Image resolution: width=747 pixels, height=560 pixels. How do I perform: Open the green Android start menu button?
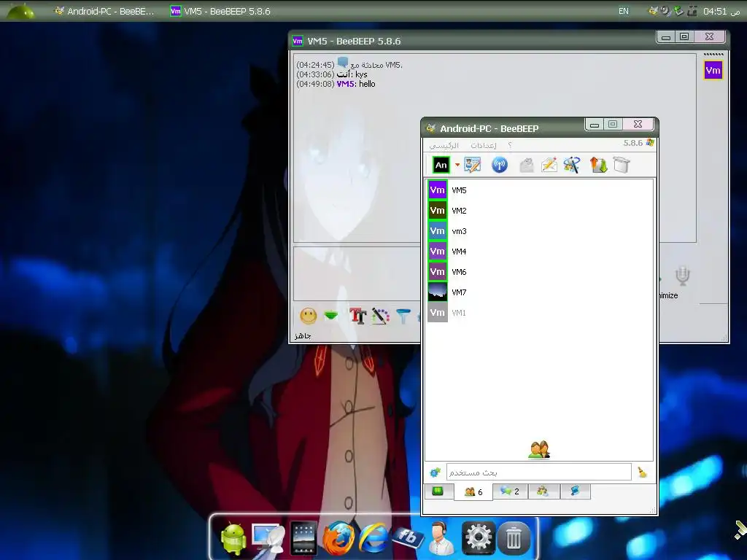pyautogui.click(x=20, y=10)
